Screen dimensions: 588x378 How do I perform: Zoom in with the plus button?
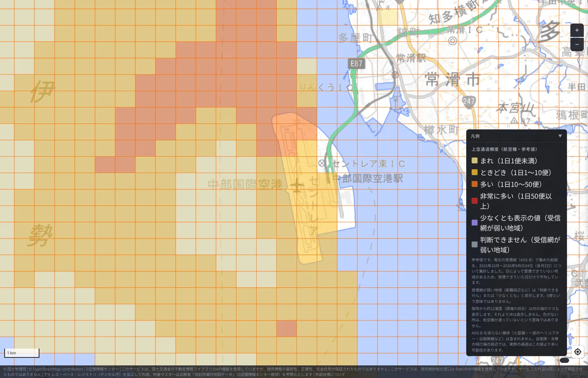[577, 30]
